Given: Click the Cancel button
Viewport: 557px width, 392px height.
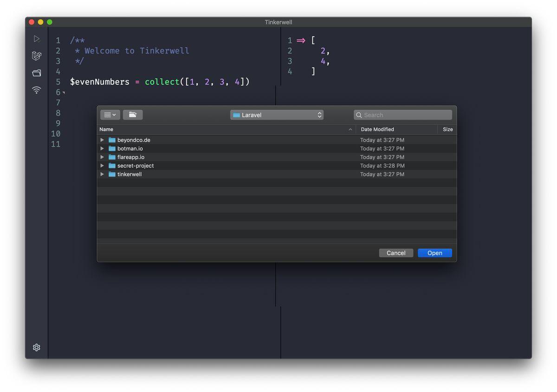Looking at the screenshot, I should click(x=396, y=253).
